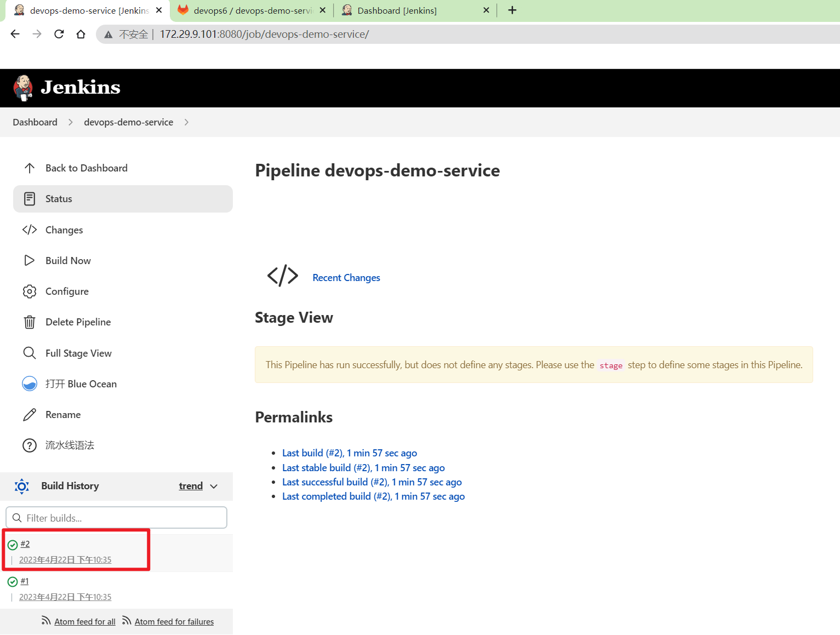Image resolution: width=840 pixels, height=635 pixels.
Task: Open Status in the sidebar
Action: (x=123, y=199)
